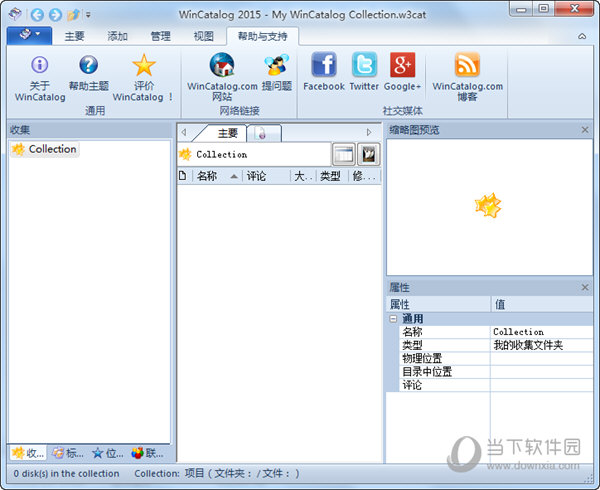
Task: Close the thumbnail preview panel
Action: (585, 130)
